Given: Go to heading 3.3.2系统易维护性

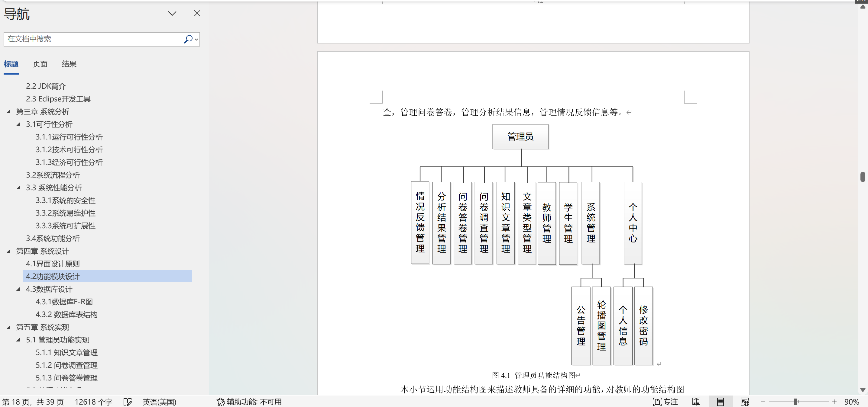Looking at the screenshot, I should coord(66,213).
